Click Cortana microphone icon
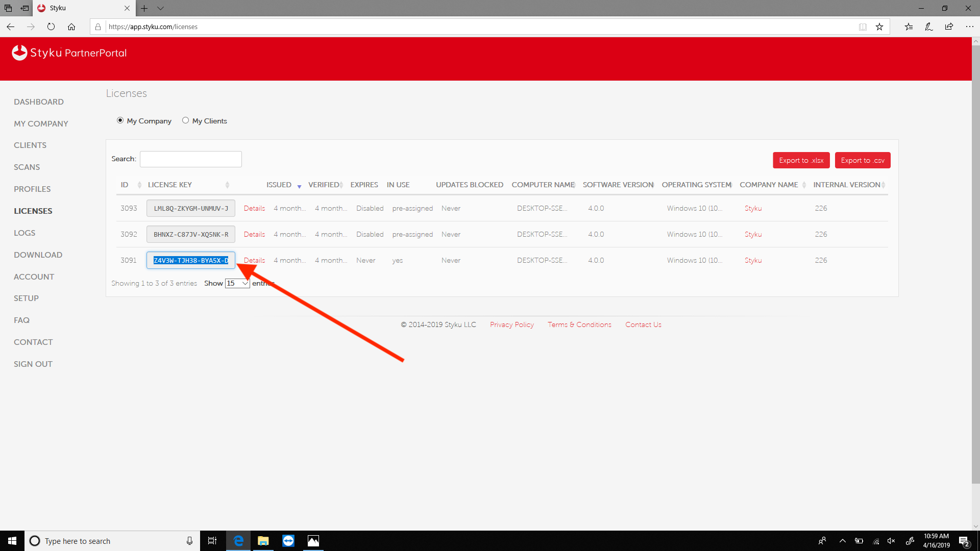 click(189, 541)
